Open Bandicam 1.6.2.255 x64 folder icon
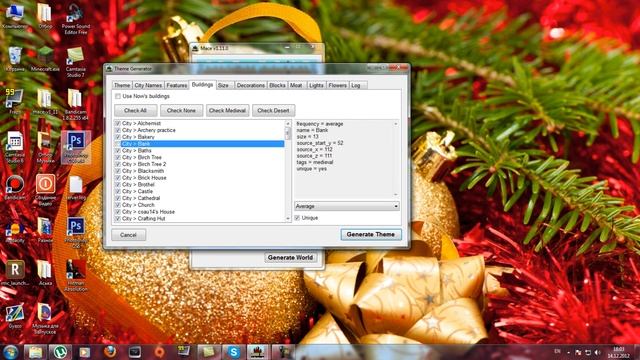 click(75, 104)
